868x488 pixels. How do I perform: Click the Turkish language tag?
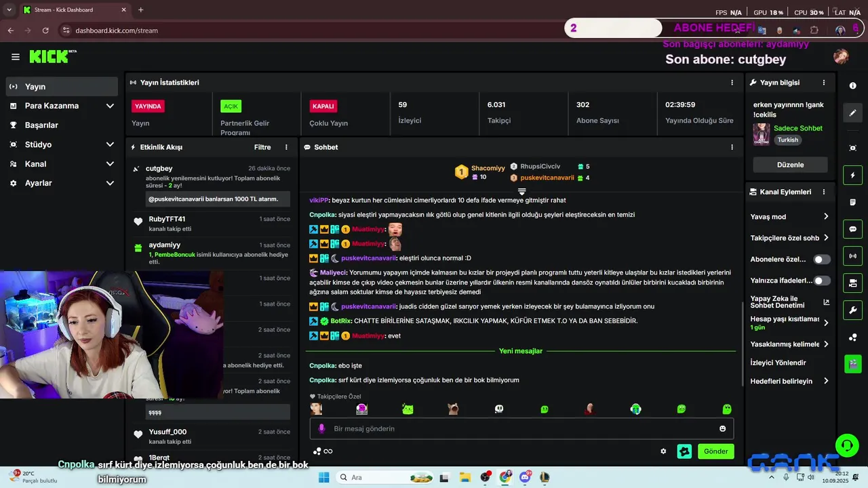[x=788, y=140]
